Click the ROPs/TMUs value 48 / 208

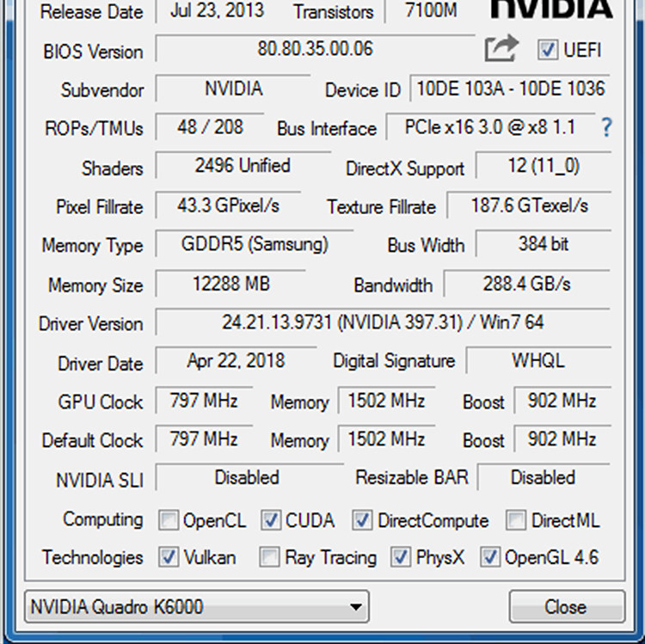click(210, 127)
